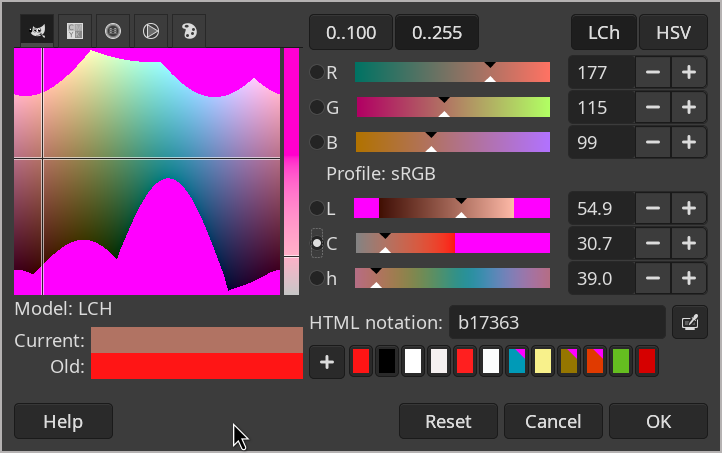This screenshot has width=722, height=453.
Task: Cancel the color dialog
Action: tap(553, 421)
